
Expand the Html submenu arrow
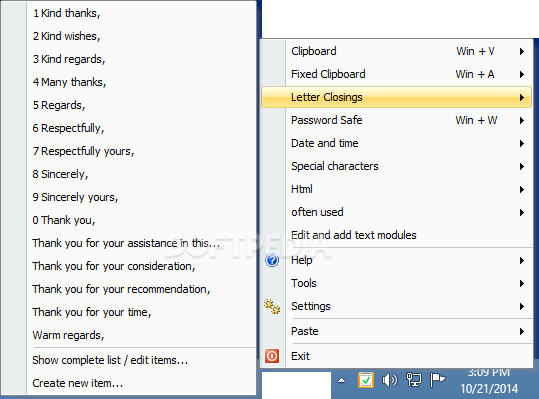coord(522,189)
